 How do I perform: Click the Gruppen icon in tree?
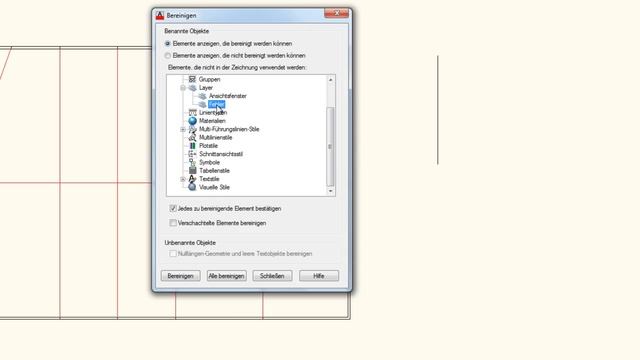[192, 79]
